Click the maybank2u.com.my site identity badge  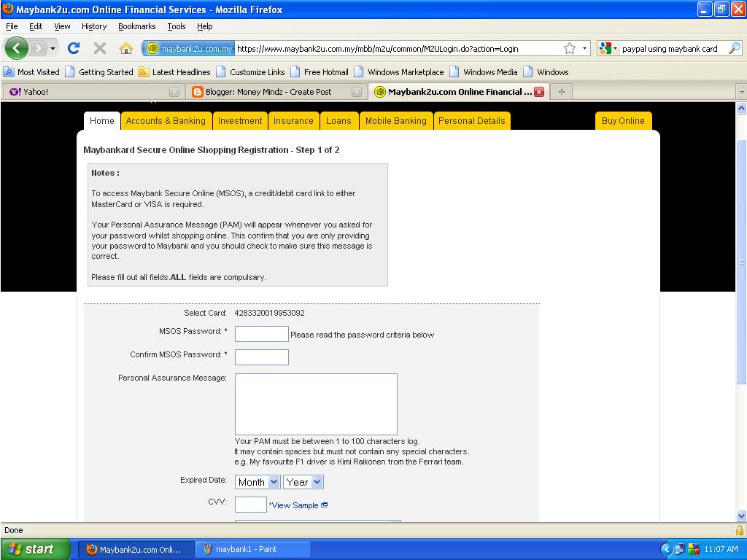(x=189, y=49)
